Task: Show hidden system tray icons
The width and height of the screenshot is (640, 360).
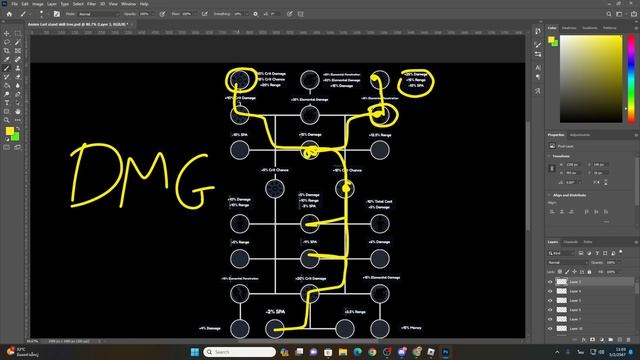Action: 557,352
